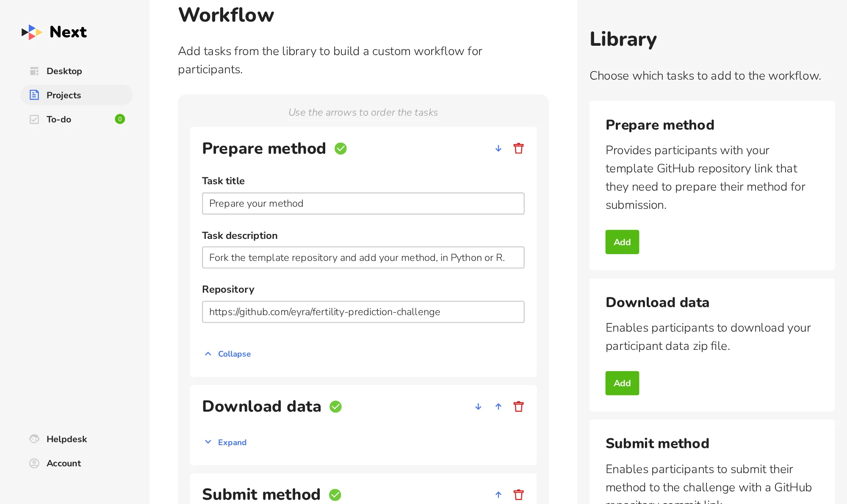847x504 pixels.
Task: Click the Prepare method workflow heading
Action: click(264, 149)
